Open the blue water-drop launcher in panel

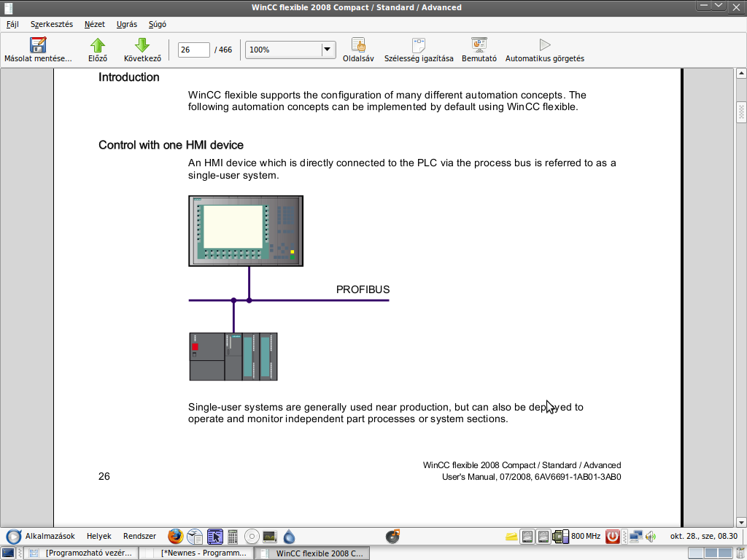tap(289, 537)
